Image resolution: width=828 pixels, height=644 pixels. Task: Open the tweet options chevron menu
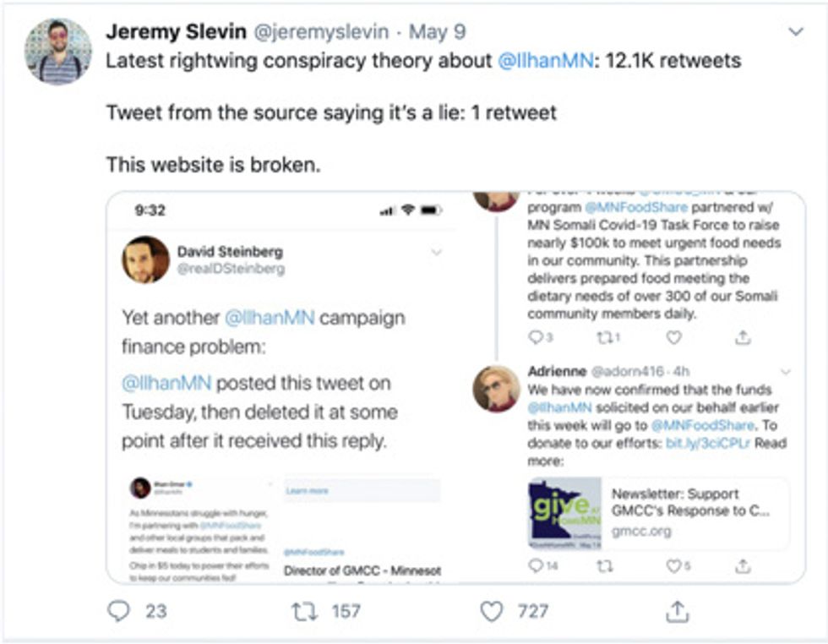click(795, 32)
